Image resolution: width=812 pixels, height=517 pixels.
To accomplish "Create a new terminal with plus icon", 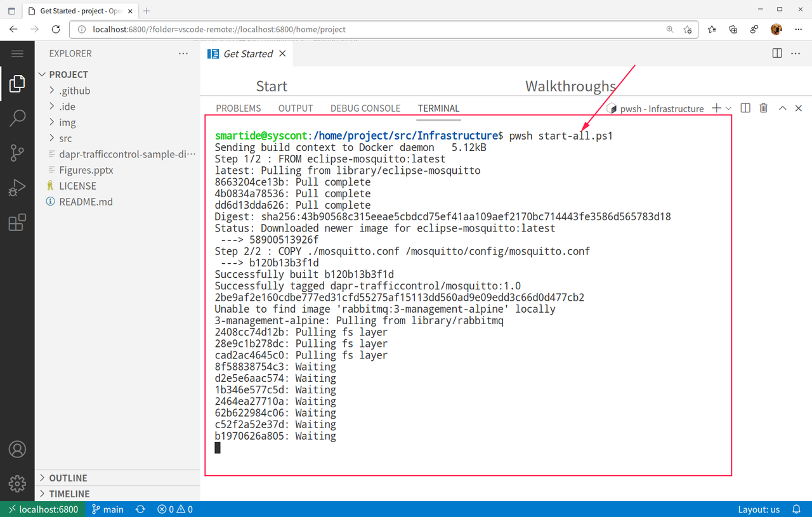I will point(716,108).
